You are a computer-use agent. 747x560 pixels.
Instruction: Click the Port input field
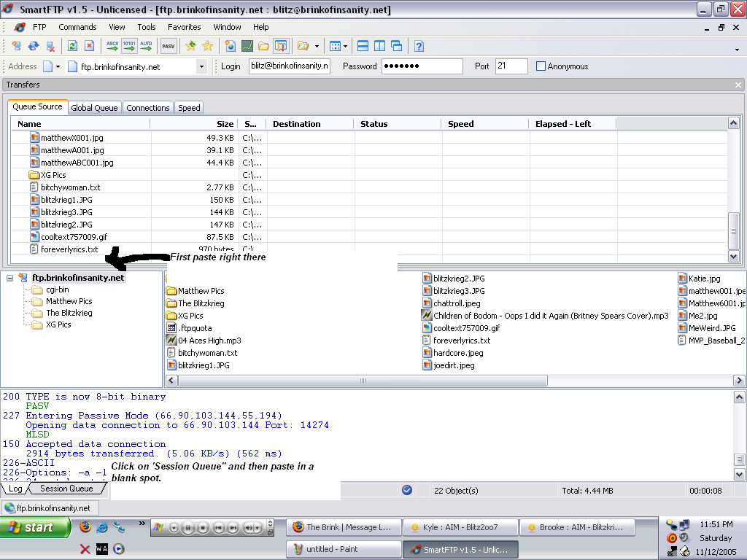coord(511,66)
